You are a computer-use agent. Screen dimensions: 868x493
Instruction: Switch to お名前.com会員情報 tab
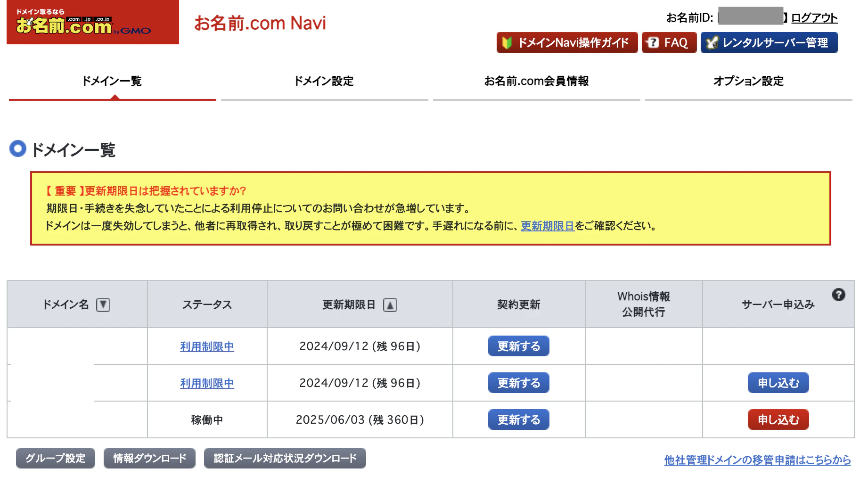536,81
